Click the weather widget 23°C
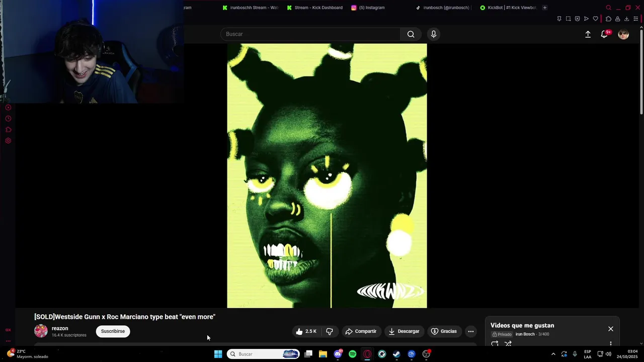 [x=28, y=354]
